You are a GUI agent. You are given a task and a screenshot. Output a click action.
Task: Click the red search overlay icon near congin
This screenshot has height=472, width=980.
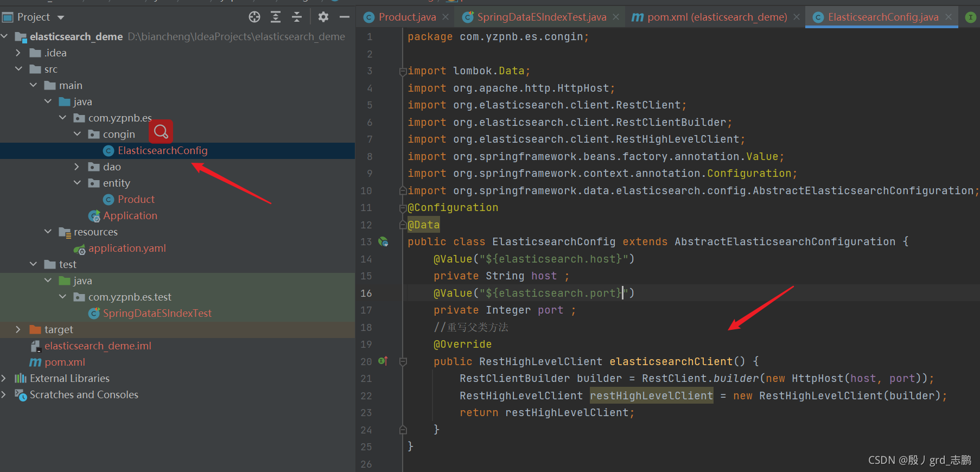click(161, 131)
